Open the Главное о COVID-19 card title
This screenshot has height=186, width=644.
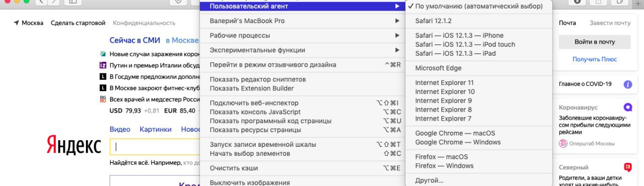[x=585, y=84]
